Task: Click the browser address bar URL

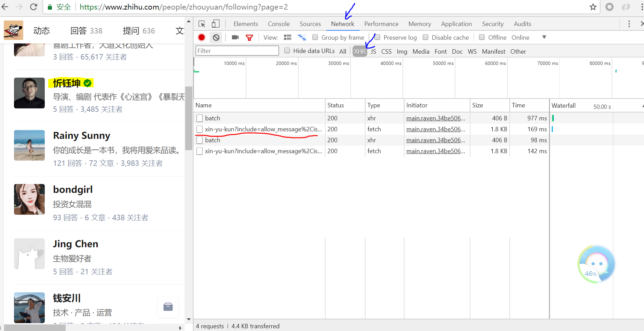Action: [184, 7]
